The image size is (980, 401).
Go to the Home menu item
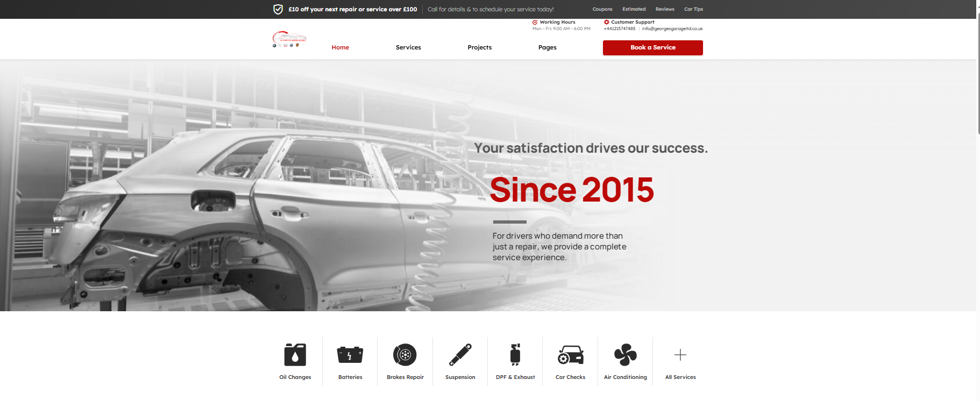point(340,47)
